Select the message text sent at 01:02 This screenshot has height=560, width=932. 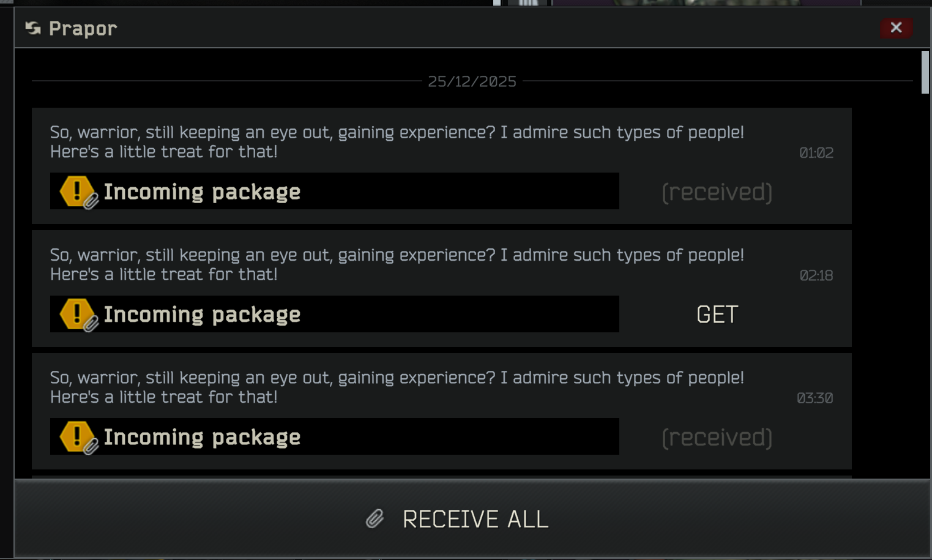click(397, 142)
